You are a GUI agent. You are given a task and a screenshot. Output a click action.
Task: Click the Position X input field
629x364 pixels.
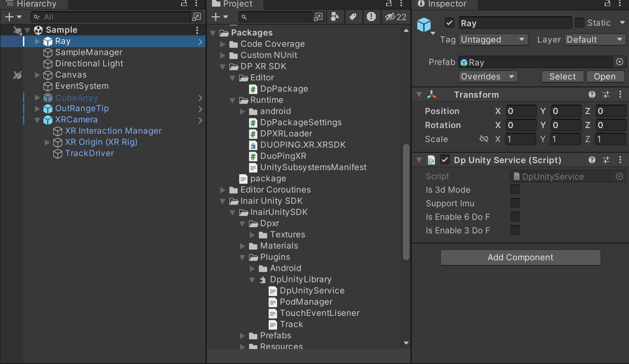521,112
